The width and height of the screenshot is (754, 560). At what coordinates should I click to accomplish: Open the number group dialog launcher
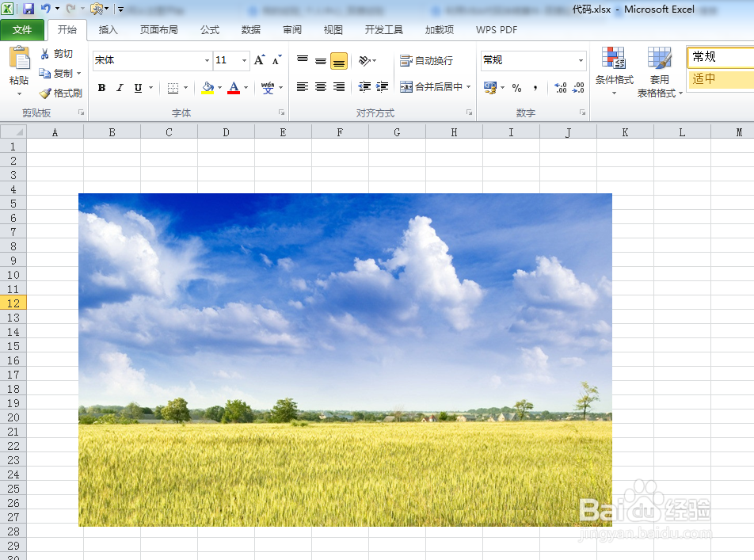(582, 112)
